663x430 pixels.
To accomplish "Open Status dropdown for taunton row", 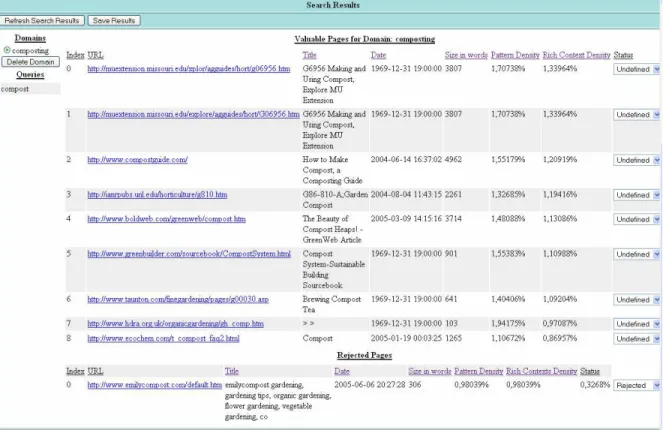I will (636, 300).
